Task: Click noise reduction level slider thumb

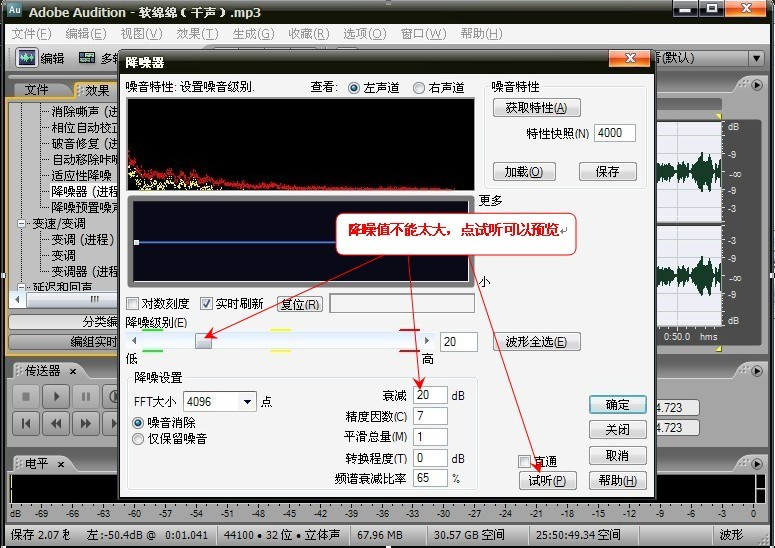Action: (x=203, y=340)
